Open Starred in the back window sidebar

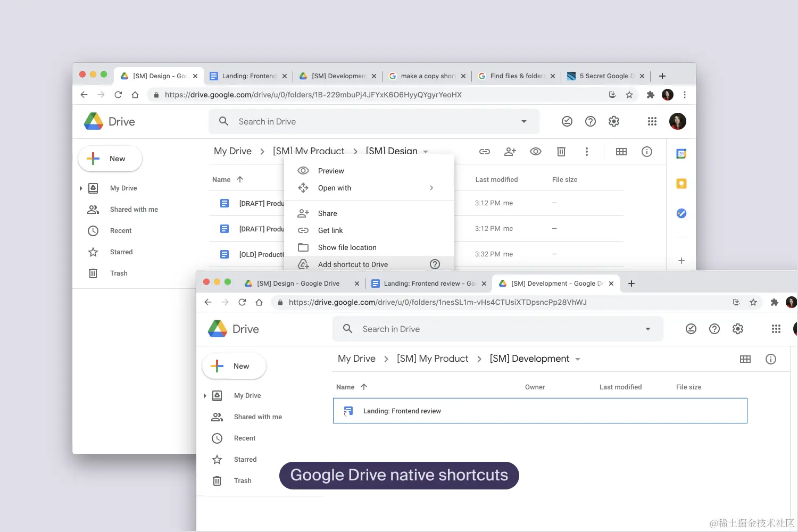tap(121, 252)
